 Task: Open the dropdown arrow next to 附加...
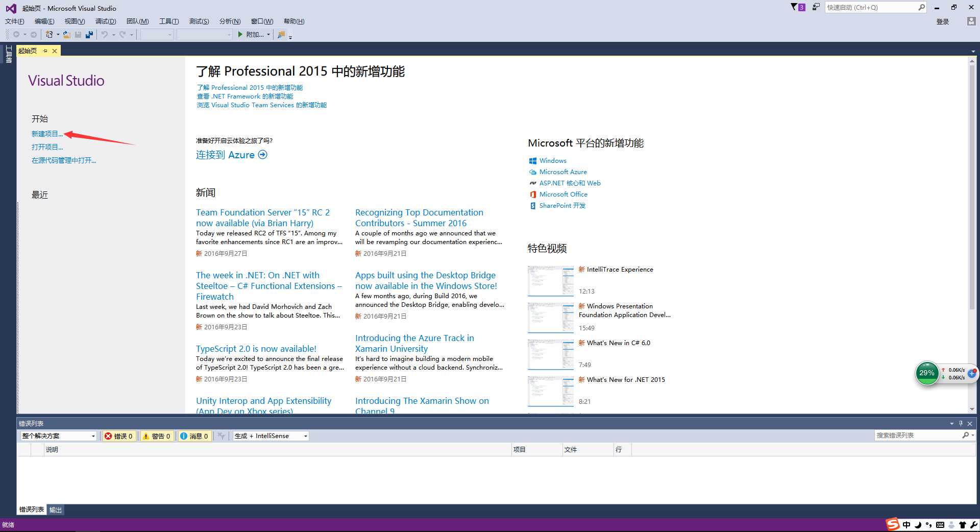point(268,35)
